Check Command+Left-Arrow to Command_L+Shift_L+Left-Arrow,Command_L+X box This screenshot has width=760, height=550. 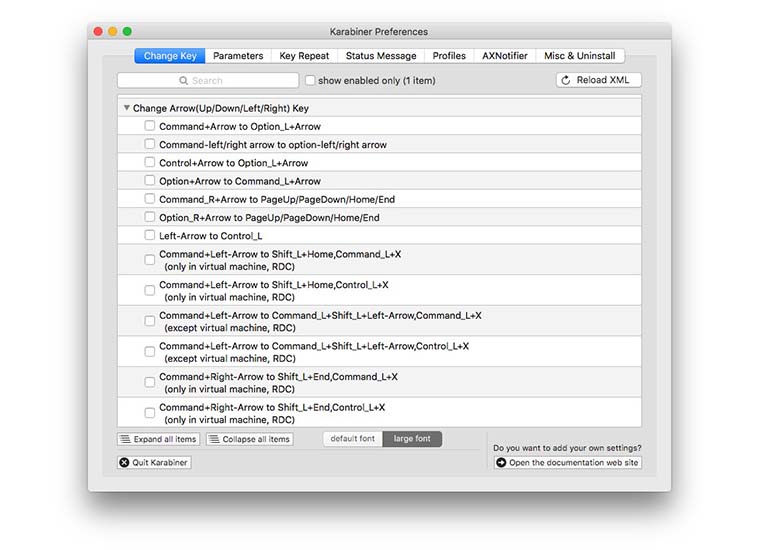(150, 321)
